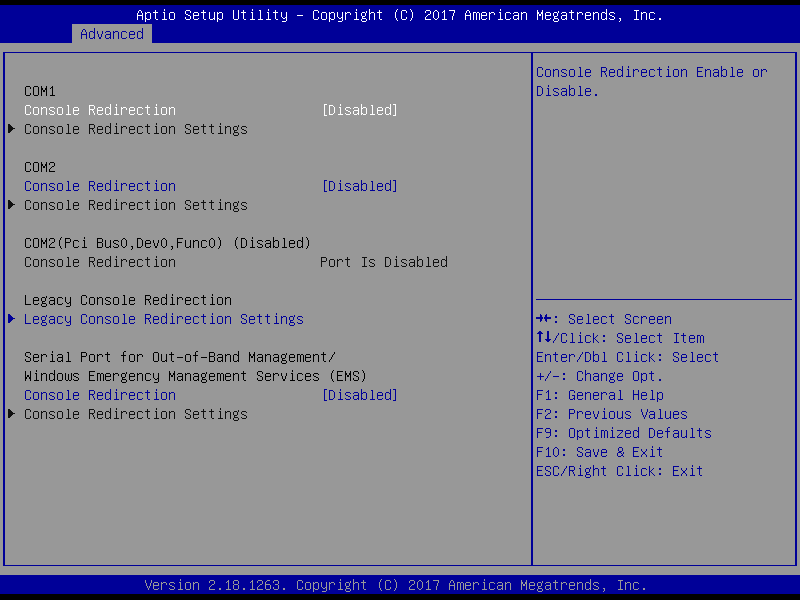
Task: Click arrow beside COM1 Console Redirection Settings
Action: (x=11, y=129)
